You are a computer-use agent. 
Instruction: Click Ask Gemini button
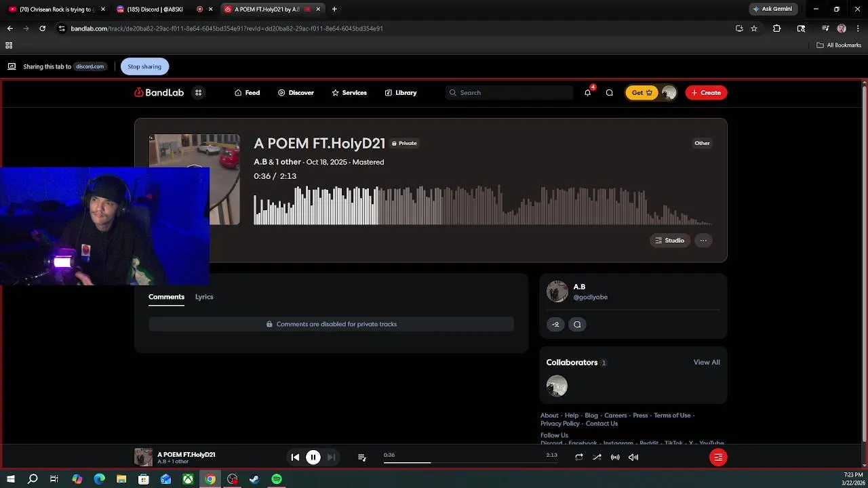pyautogui.click(x=772, y=9)
